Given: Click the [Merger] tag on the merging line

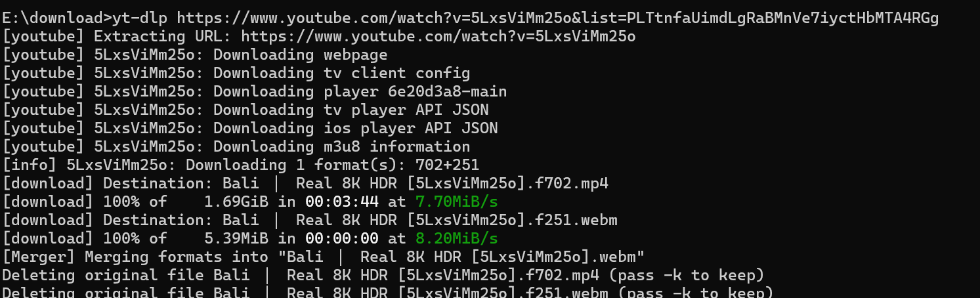Looking at the screenshot, I should pyautogui.click(x=39, y=257).
